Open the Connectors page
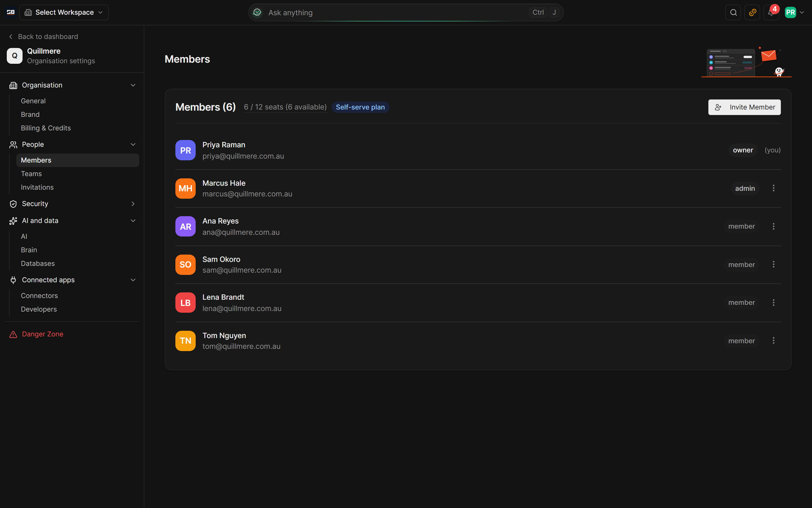Image resolution: width=812 pixels, height=508 pixels. [78, 296]
